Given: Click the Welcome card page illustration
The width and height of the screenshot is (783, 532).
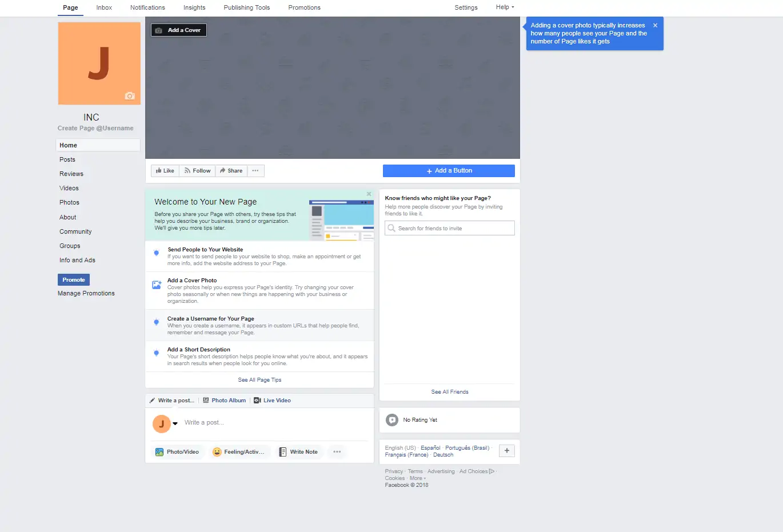Looking at the screenshot, I should tap(341, 220).
